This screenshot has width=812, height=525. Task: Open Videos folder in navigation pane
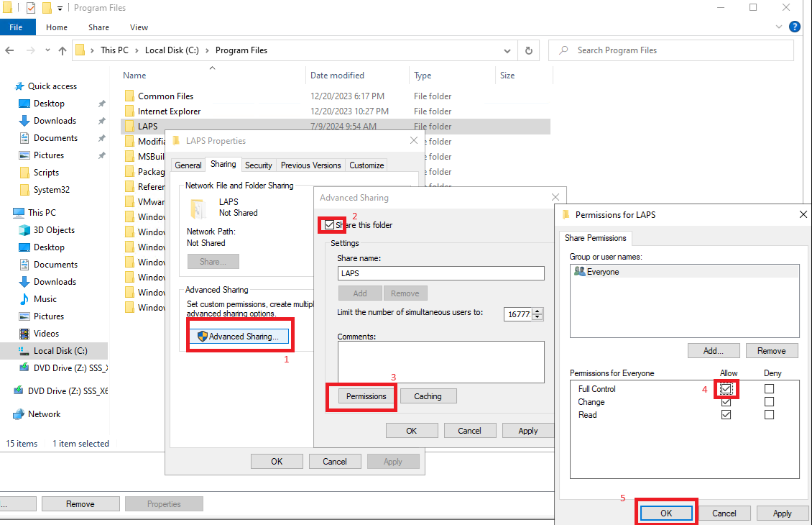click(x=46, y=334)
